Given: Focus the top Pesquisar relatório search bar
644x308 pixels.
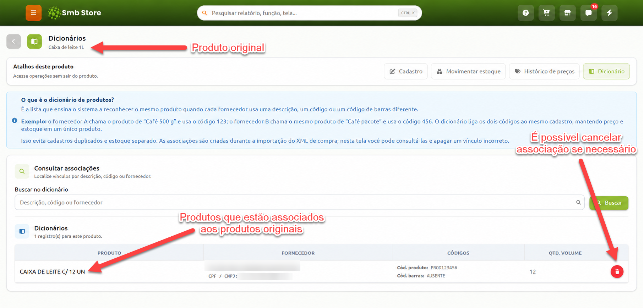Looking at the screenshot, I should (309, 13).
